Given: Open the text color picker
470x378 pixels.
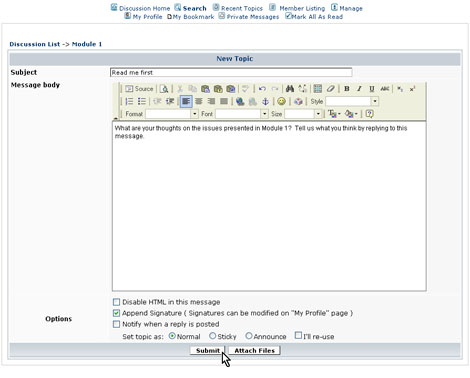Looking at the screenshot, I should pos(334,114).
